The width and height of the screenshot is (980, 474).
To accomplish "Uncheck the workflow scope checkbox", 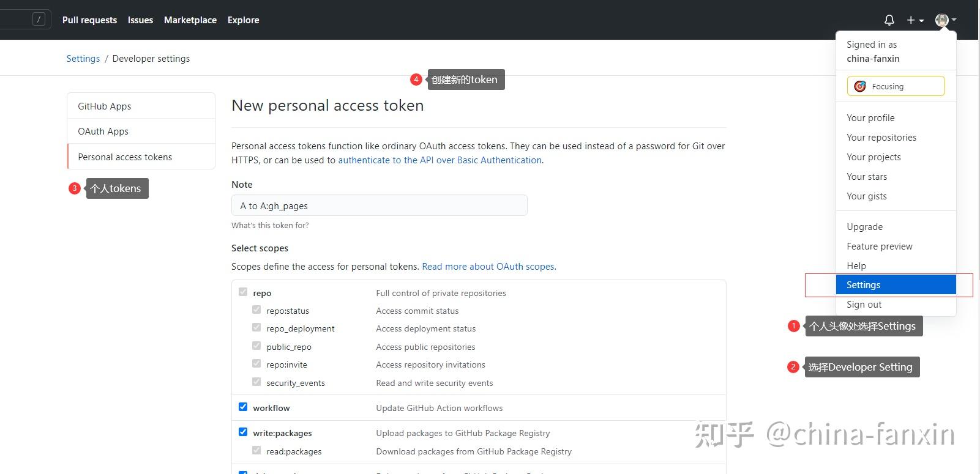I will [x=243, y=407].
